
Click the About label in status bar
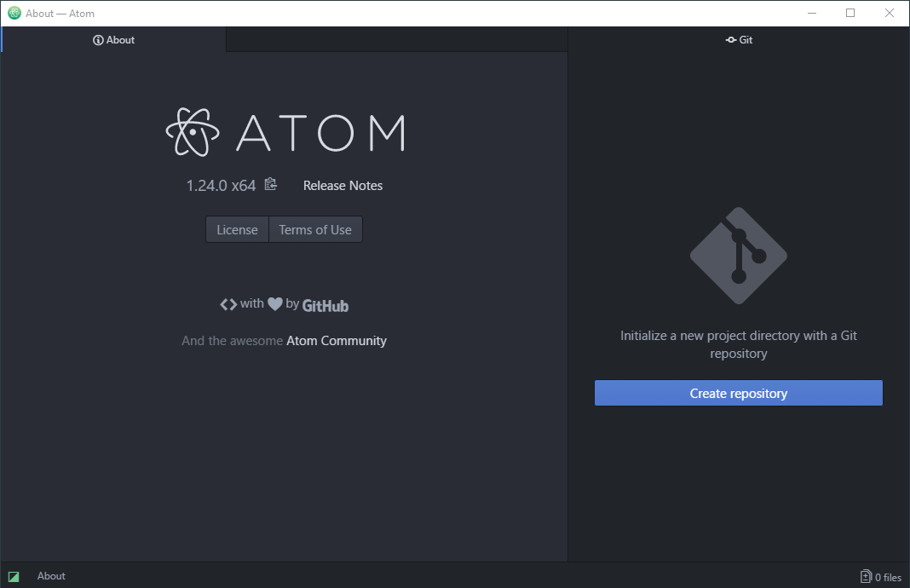click(51, 576)
